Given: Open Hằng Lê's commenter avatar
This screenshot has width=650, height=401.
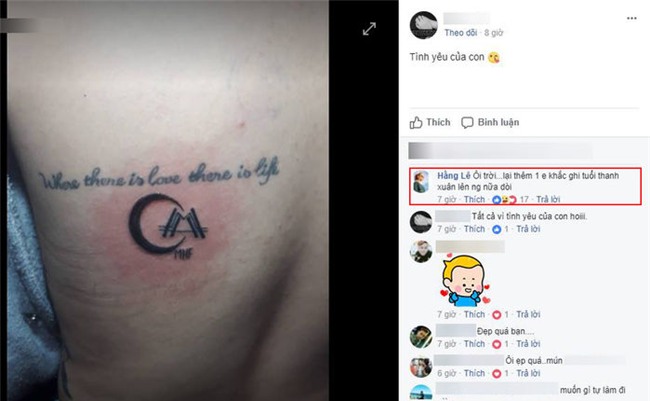Looking at the screenshot, I should (421, 182).
